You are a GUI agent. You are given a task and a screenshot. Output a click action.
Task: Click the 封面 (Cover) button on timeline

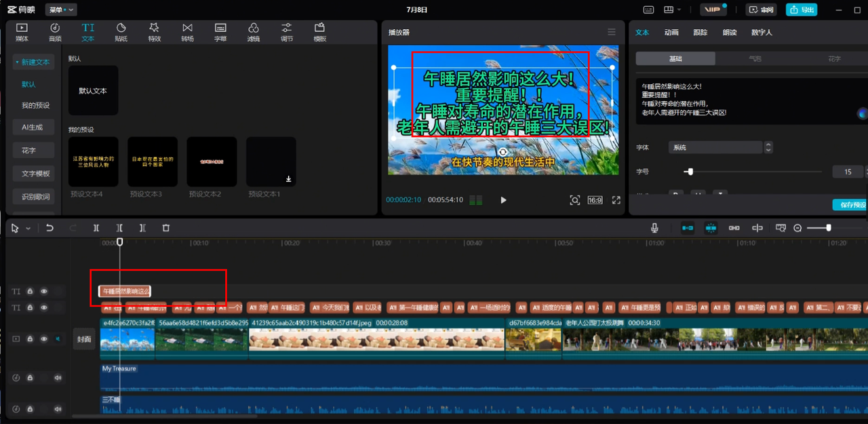[x=84, y=339]
